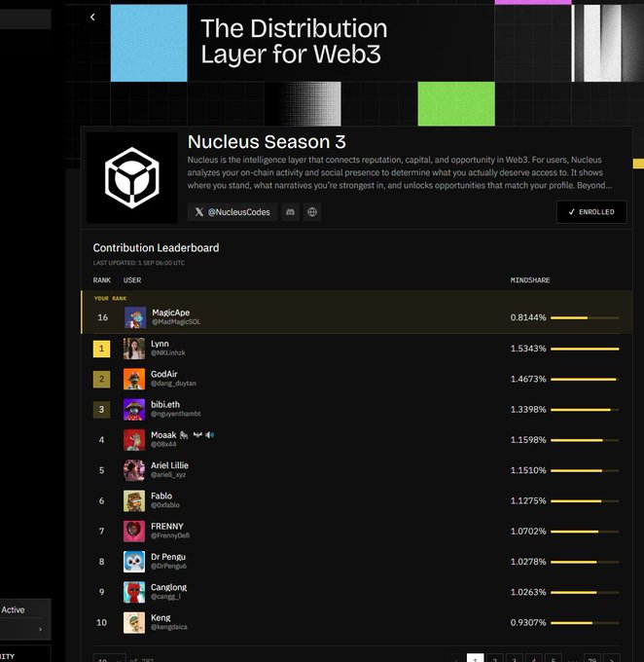644x662 pixels.
Task: Click the 1.0702% mindshare value
Action: [x=528, y=532]
